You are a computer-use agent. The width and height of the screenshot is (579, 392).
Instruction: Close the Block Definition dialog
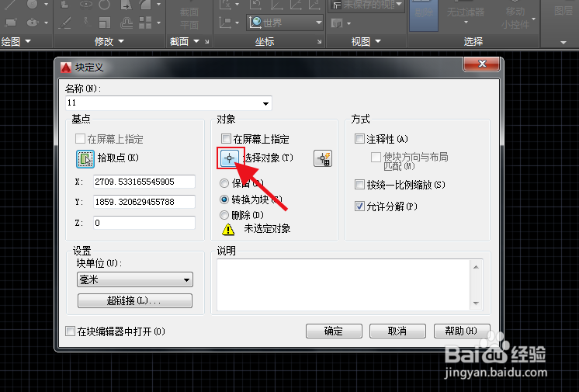481,64
